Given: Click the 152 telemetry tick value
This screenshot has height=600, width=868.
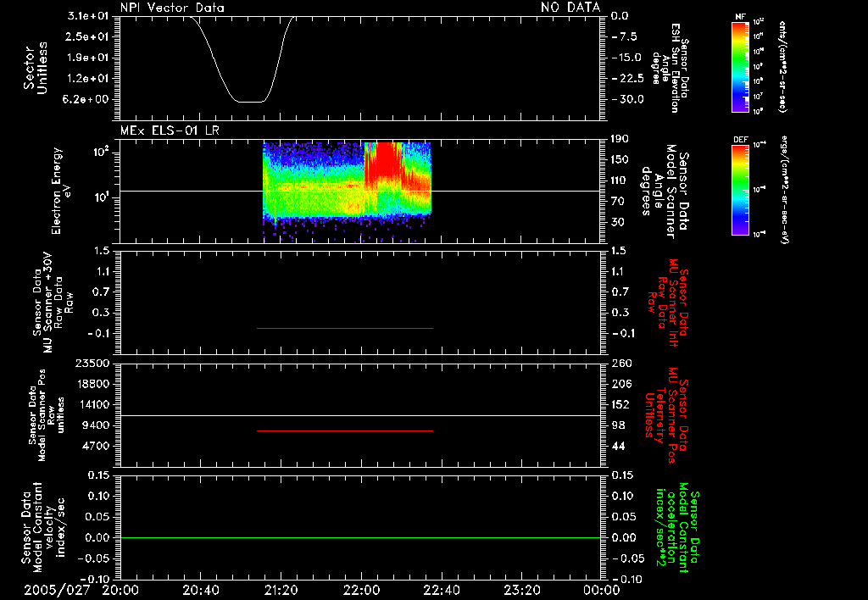Looking at the screenshot, I should (620, 404).
